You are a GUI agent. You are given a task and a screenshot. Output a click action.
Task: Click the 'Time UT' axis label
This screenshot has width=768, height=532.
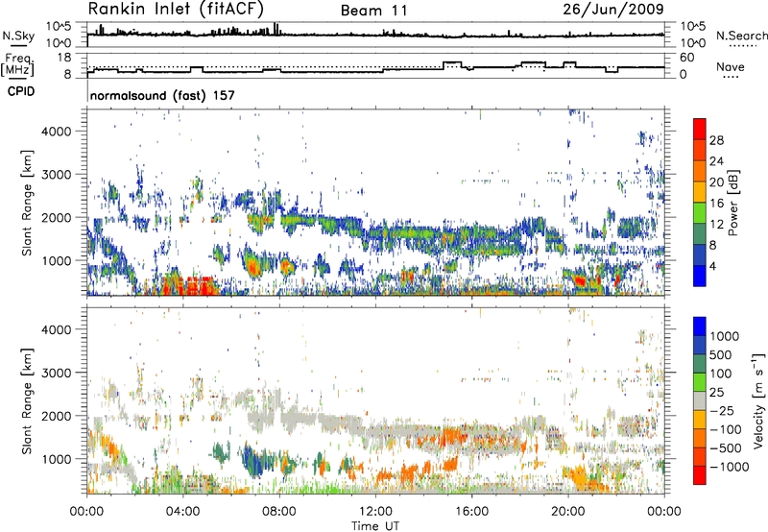tap(375, 525)
